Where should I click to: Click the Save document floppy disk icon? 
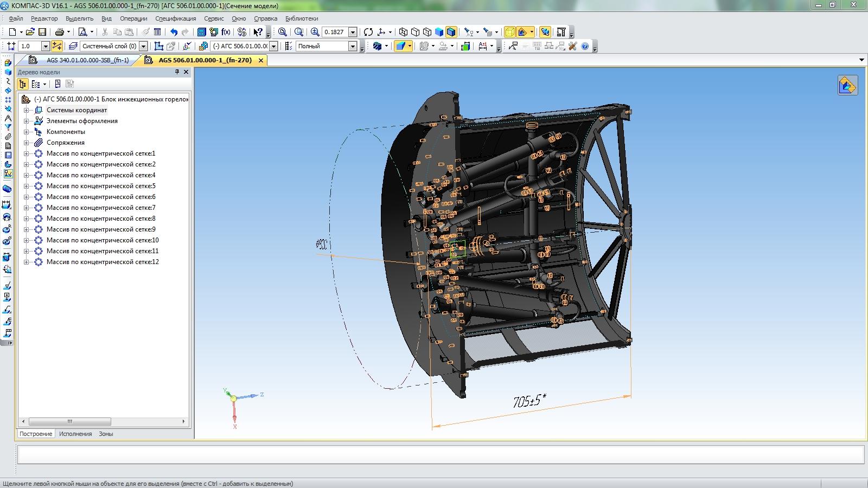pyautogui.click(x=42, y=32)
